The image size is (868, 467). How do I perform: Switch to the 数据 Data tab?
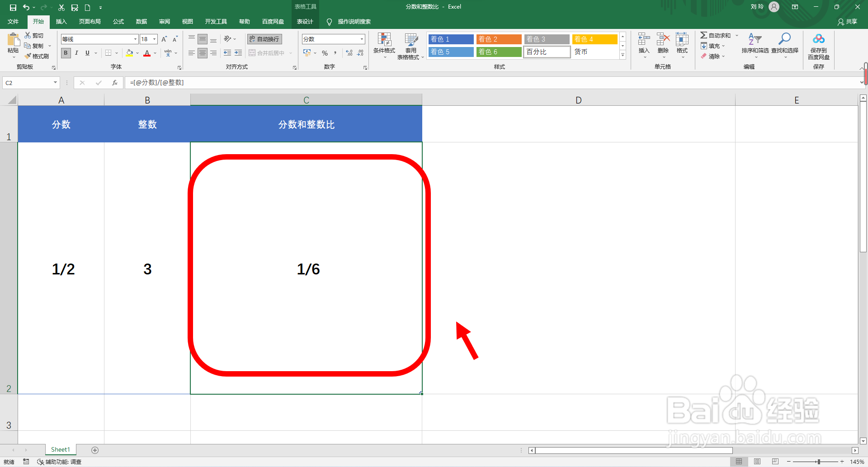pyautogui.click(x=142, y=22)
